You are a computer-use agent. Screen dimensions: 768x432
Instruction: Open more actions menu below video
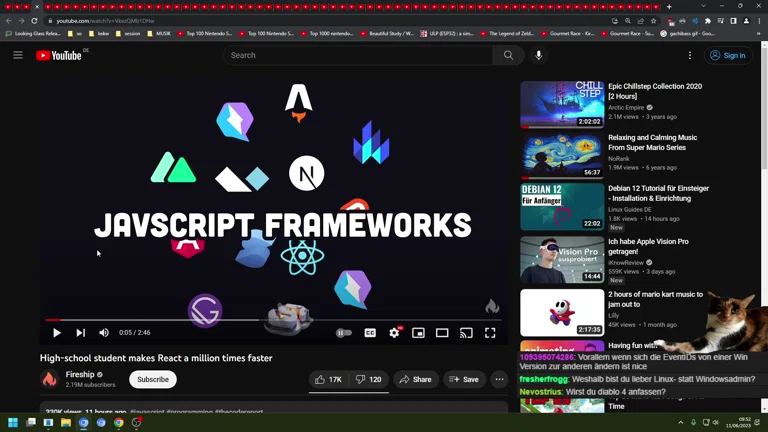(499, 379)
